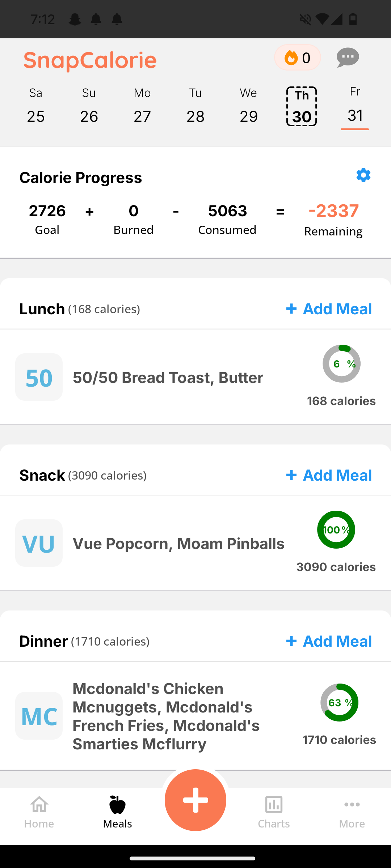Tap the MC food avatar tile
Screen dimensions: 391x868
(x=39, y=716)
